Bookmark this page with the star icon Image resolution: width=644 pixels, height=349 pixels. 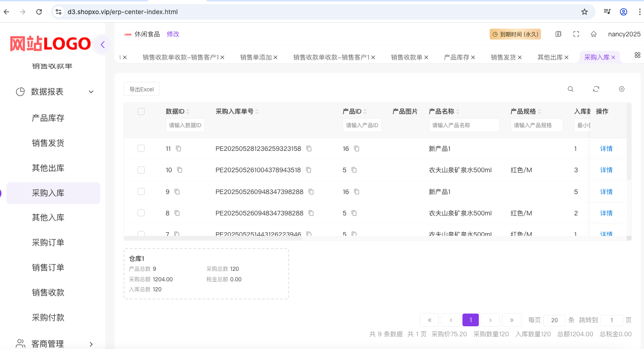coord(585,12)
